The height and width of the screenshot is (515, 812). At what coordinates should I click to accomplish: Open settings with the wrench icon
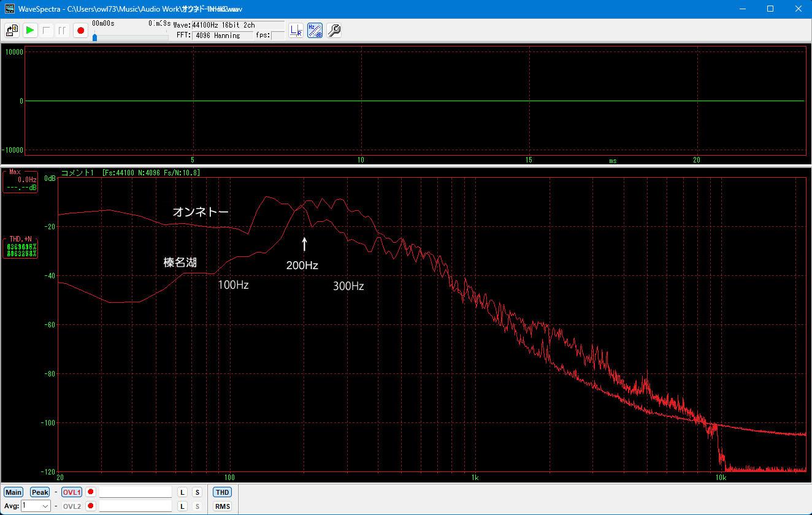coord(334,30)
